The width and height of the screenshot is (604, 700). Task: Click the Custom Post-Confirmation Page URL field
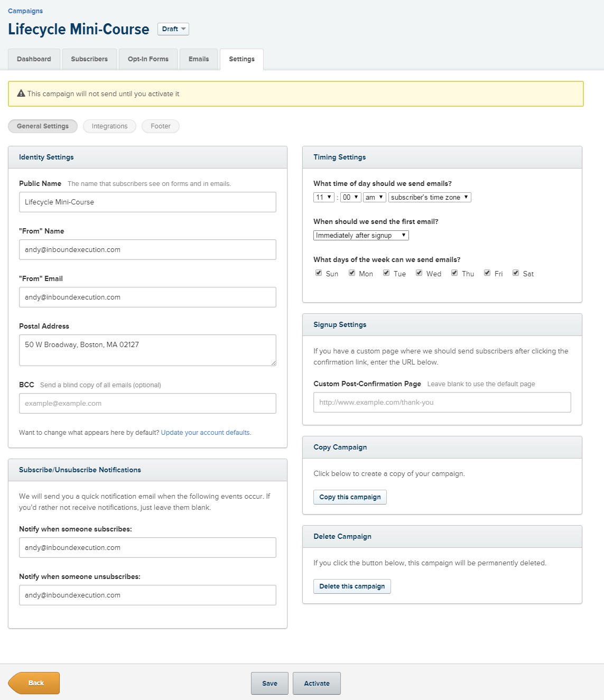coord(442,402)
